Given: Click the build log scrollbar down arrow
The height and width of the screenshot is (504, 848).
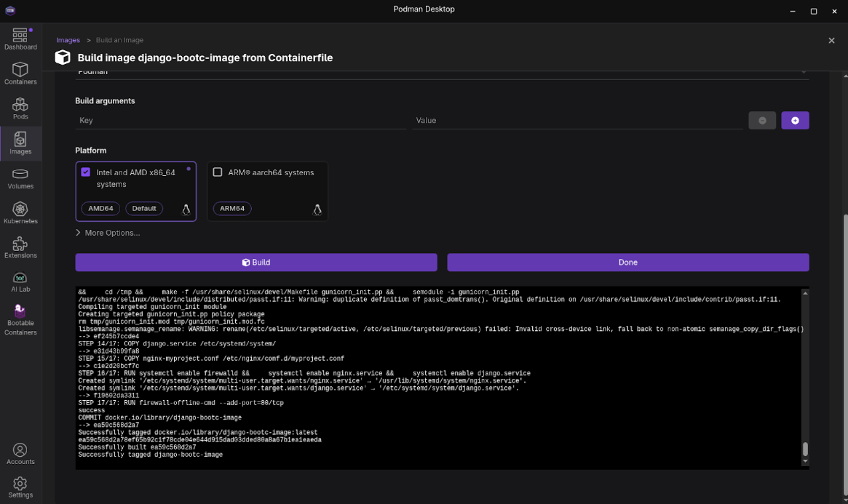Looking at the screenshot, I should (x=805, y=462).
